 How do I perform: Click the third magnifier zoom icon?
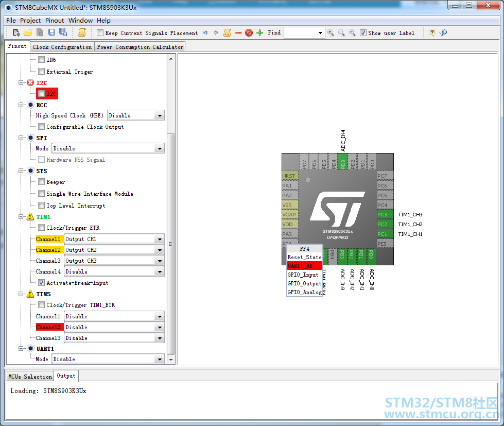[x=352, y=33]
